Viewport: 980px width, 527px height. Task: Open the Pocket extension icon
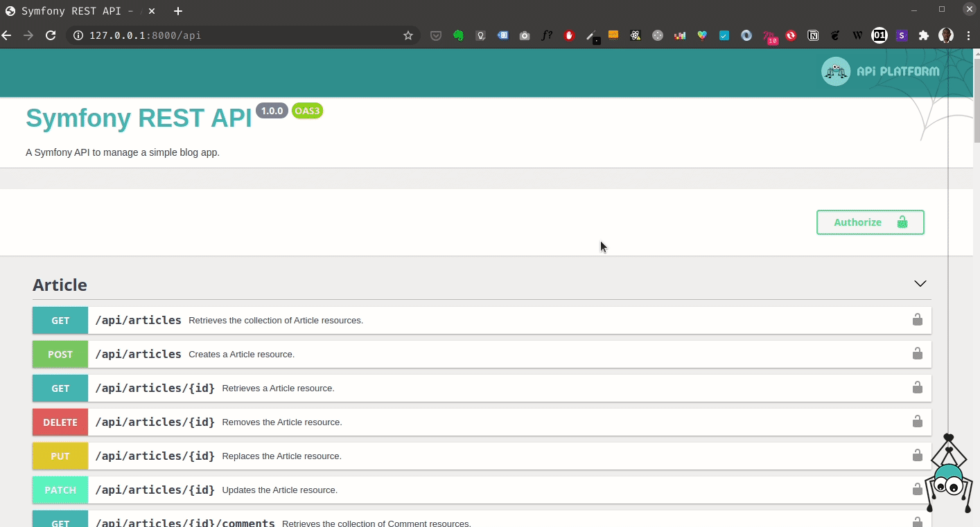436,35
